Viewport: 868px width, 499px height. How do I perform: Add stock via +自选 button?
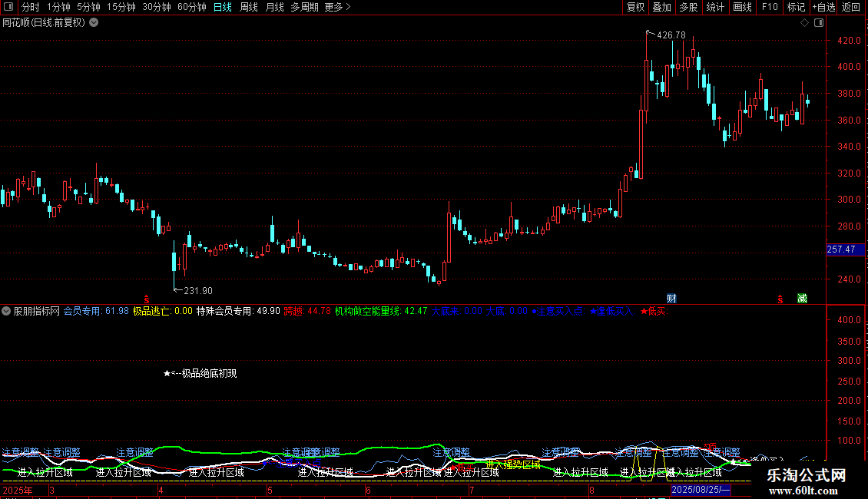[823, 7]
